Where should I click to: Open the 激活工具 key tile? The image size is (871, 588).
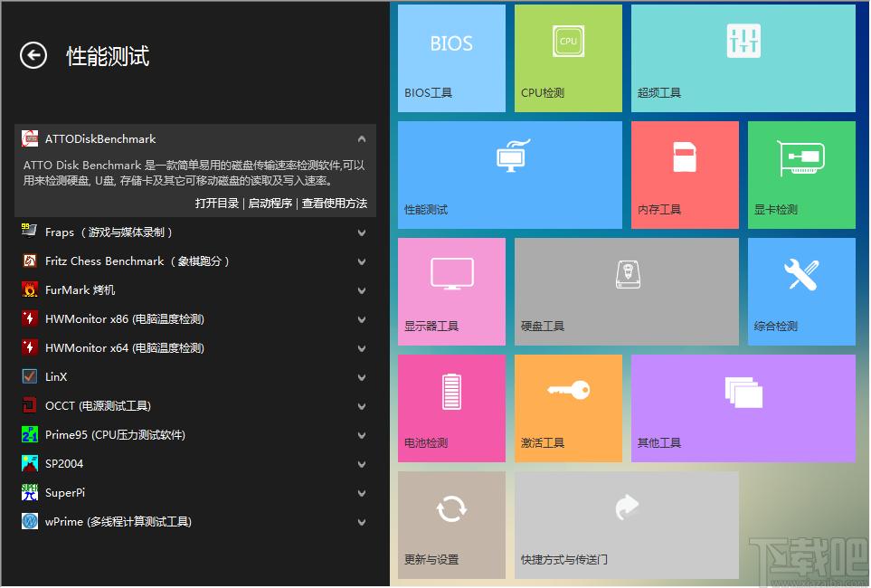[568, 409]
